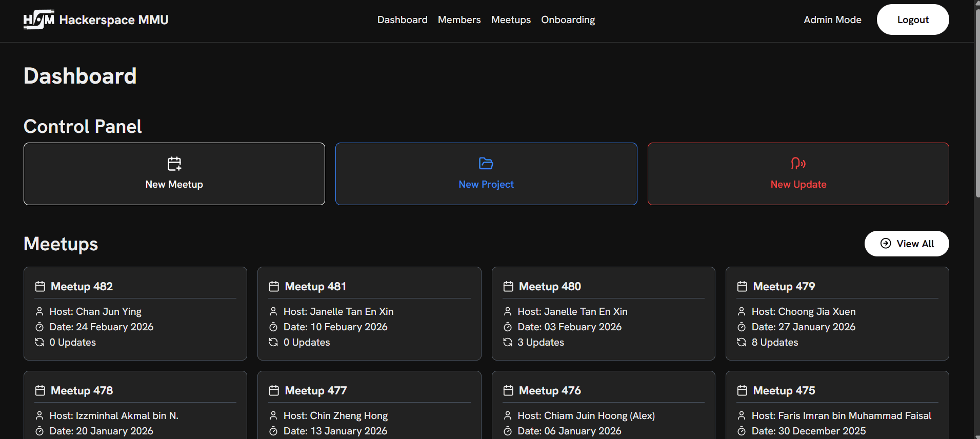The height and width of the screenshot is (439, 980).
Task: Select Dashboard in the top navigation
Action: 402,19
